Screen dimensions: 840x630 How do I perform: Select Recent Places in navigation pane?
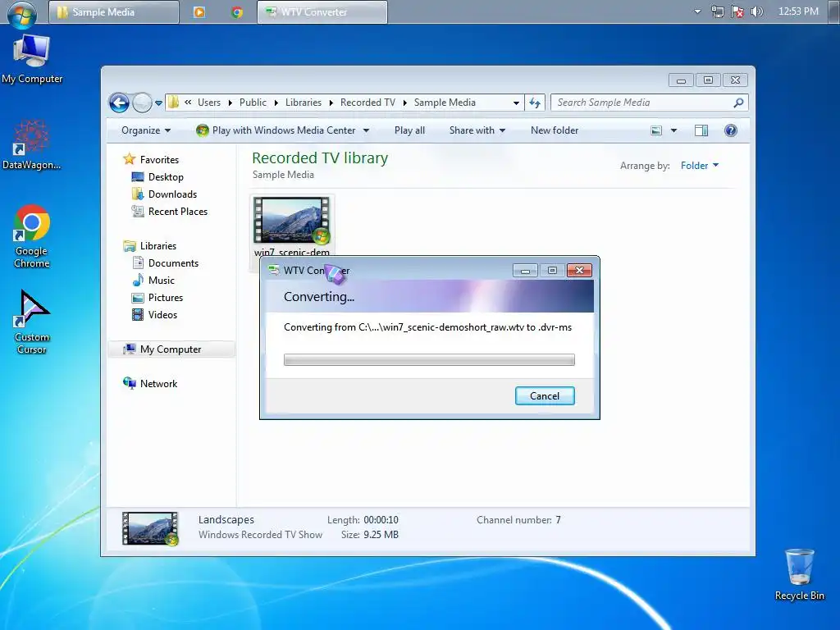click(x=178, y=211)
